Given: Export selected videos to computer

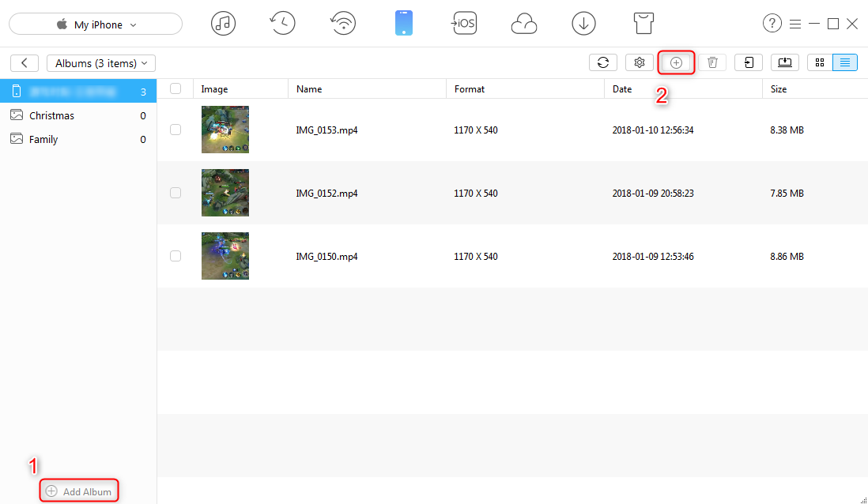Looking at the screenshot, I should point(784,62).
